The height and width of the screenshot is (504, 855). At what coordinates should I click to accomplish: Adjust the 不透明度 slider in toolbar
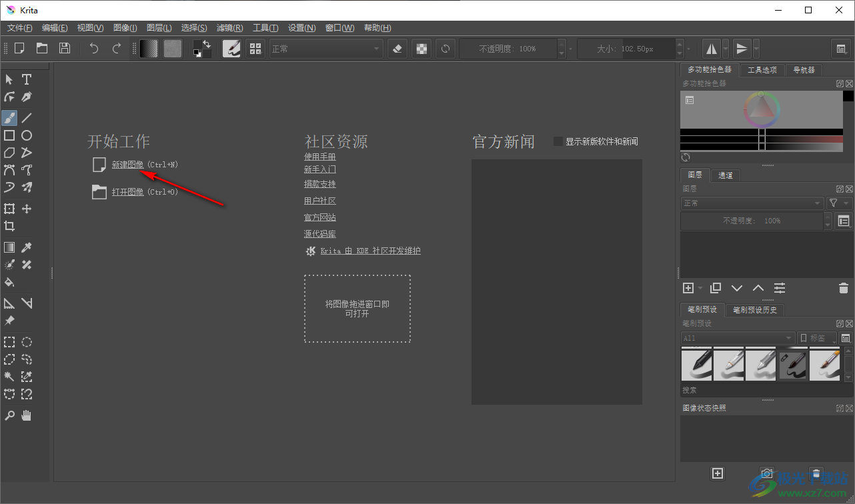(x=508, y=49)
